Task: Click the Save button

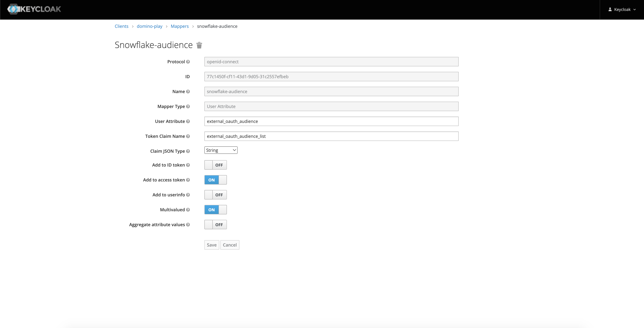Action: (211, 245)
